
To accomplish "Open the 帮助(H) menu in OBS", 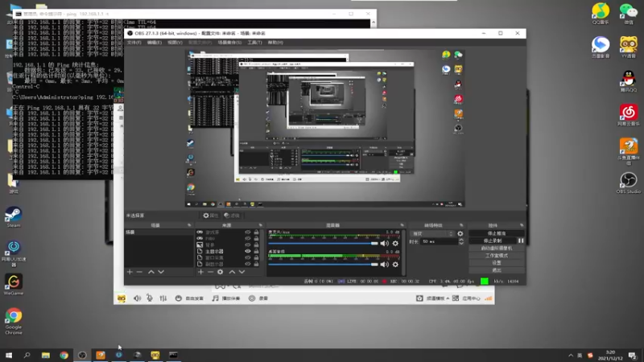I will pyautogui.click(x=275, y=43).
